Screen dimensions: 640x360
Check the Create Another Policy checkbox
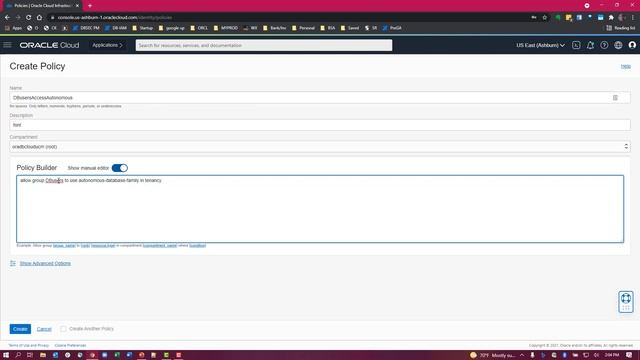[x=63, y=329]
